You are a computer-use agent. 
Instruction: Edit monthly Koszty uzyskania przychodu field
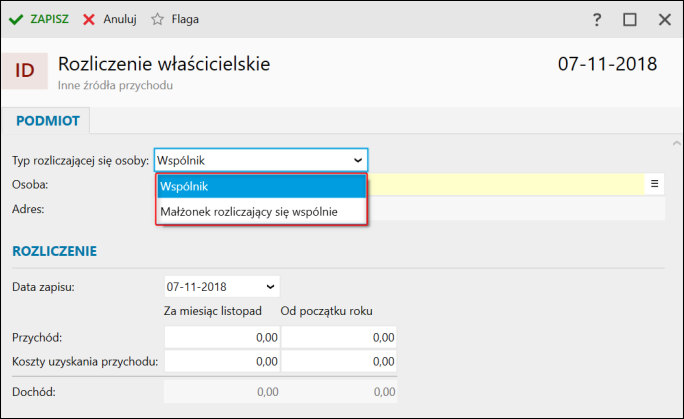(x=221, y=361)
